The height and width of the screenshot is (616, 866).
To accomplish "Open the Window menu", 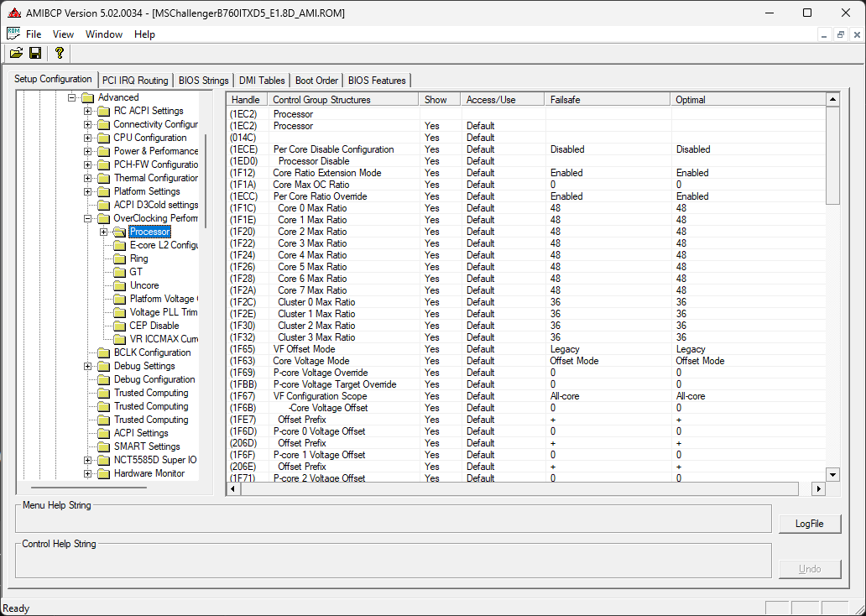I will tap(103, 34).
